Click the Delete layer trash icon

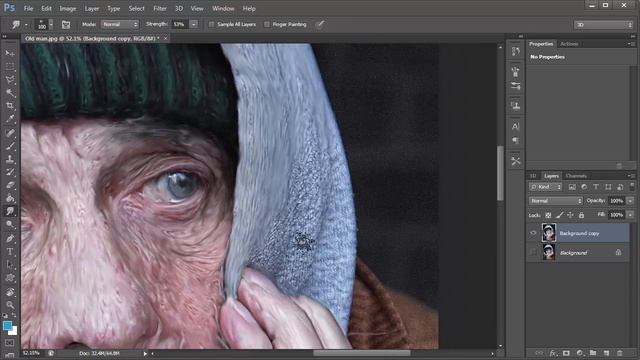tap(620, 353)
